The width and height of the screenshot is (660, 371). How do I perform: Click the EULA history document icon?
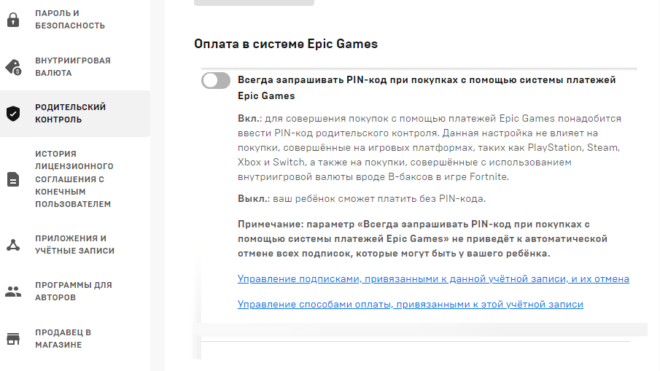pos(13,179)
